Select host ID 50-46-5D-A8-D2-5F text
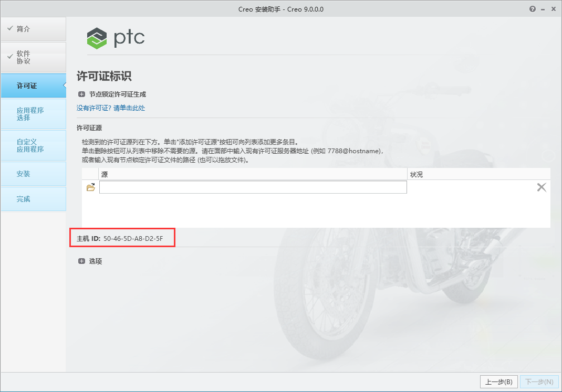562x392 pixels. coord(133,239)
